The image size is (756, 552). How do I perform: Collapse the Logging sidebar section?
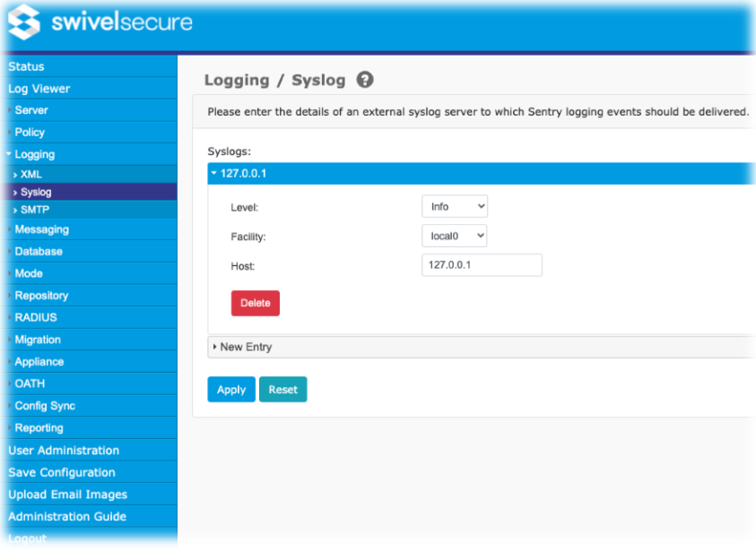coord(34,154)
